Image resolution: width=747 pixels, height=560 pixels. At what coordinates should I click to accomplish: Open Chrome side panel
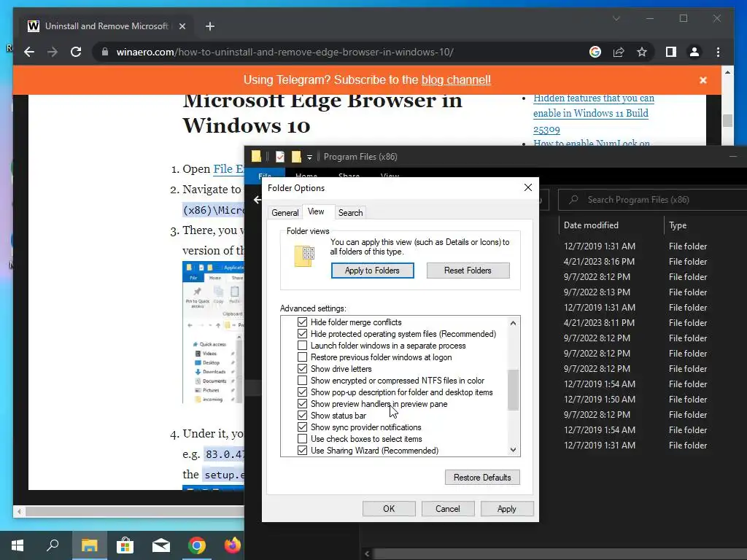pyautogui.click(x=671, y=52)
